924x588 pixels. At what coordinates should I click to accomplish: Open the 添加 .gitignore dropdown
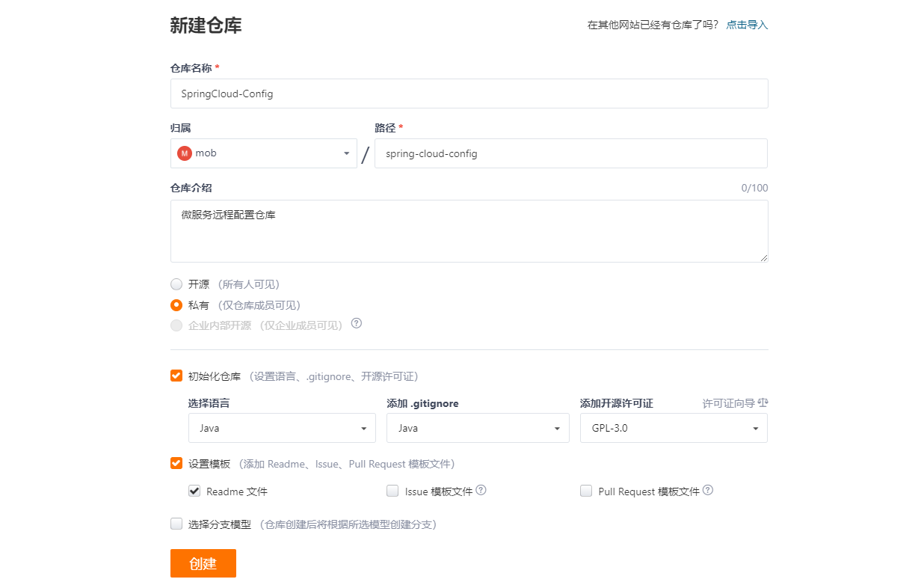click(x=477, y=428)
